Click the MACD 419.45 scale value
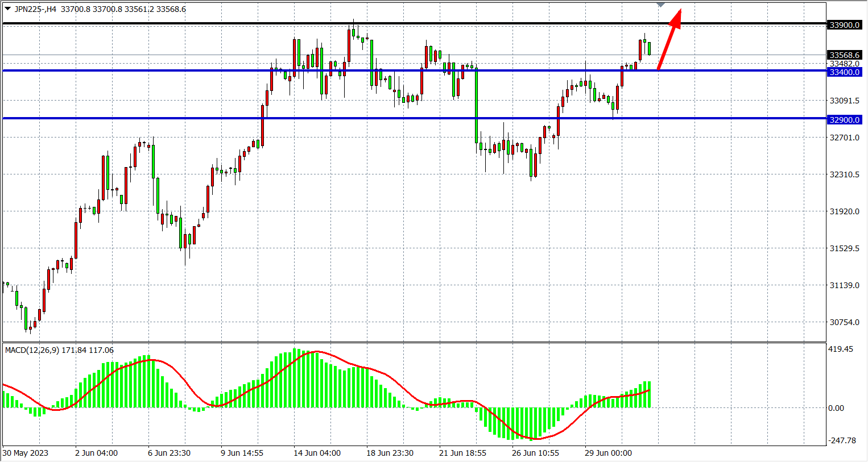Screen dimensions: 868x462 point(841,349)
